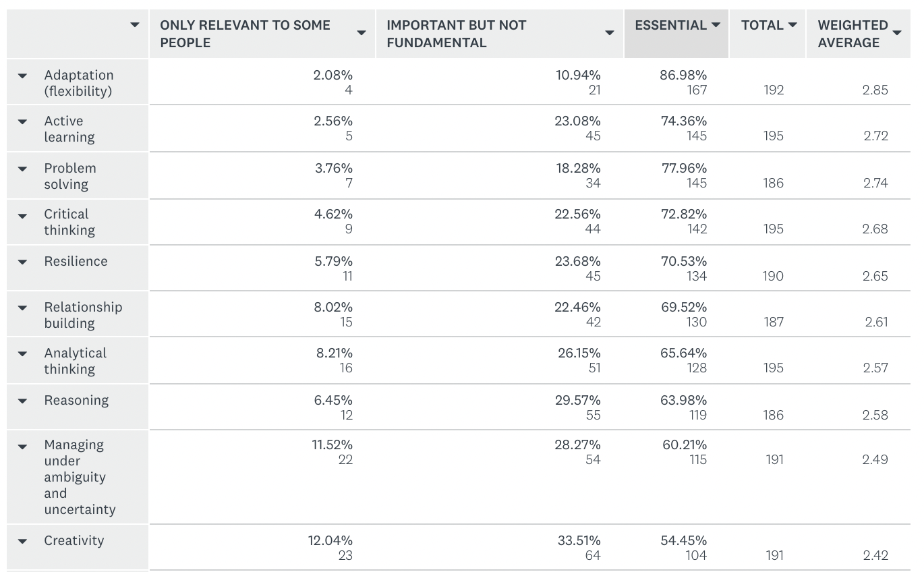924x572 pixels.
Task: Expand the Adaptation (flexibility) row arrow
Action: (x=23, y=76)
